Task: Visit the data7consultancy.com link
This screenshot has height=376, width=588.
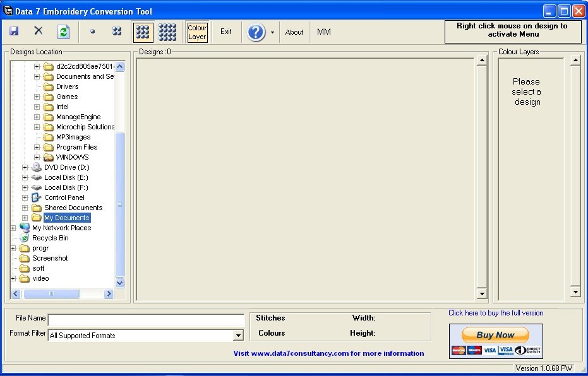Action: pos(328,353)
